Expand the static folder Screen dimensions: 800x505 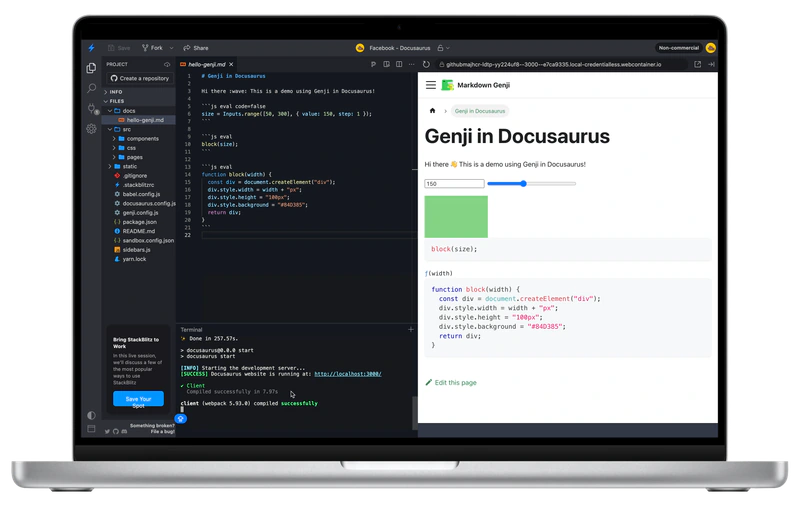click(x=139, y=166)
